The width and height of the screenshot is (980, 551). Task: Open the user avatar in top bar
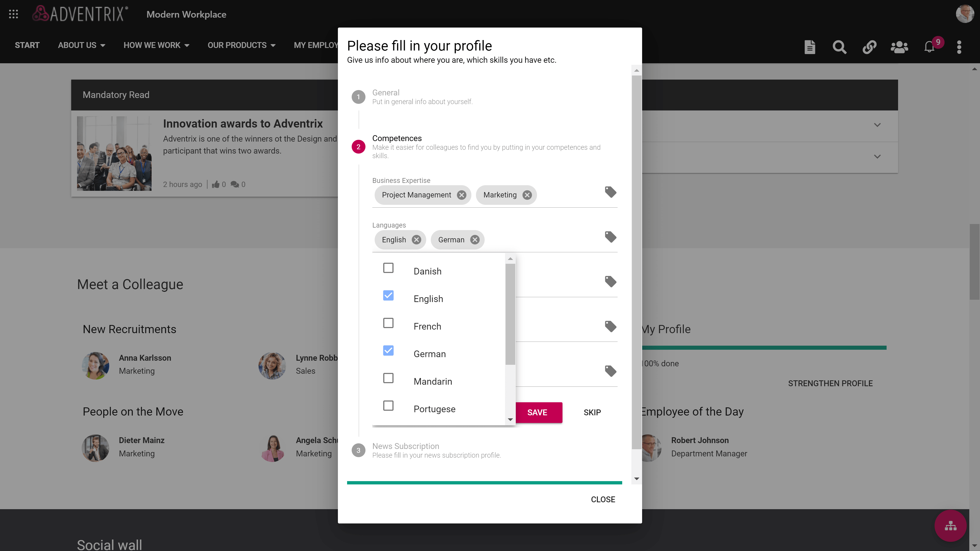(964, 14)
